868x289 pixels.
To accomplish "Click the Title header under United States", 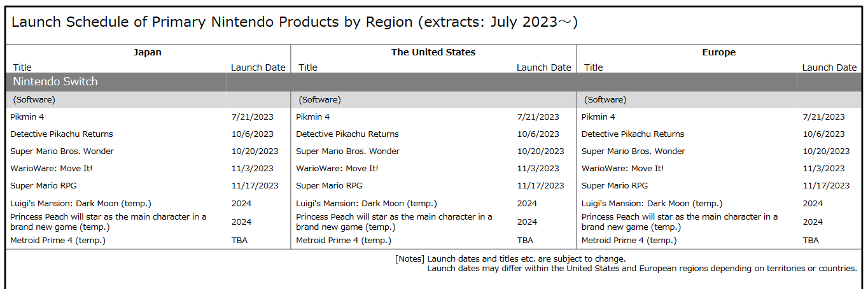I will pyautogui.click(x=308, y=67).
